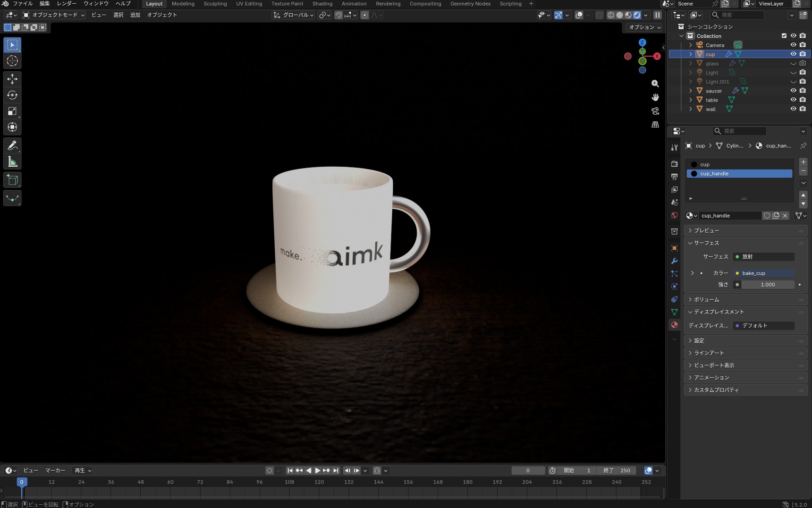Open the グローバル orientation dropdown
812x508 pixels.
294,15
